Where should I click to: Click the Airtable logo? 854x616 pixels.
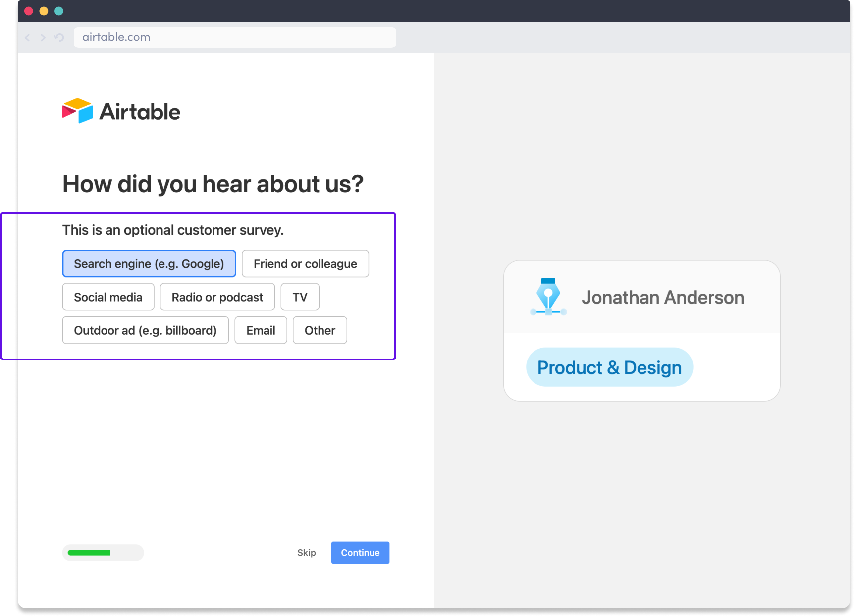pyautogui.click(x=121, y=111)
